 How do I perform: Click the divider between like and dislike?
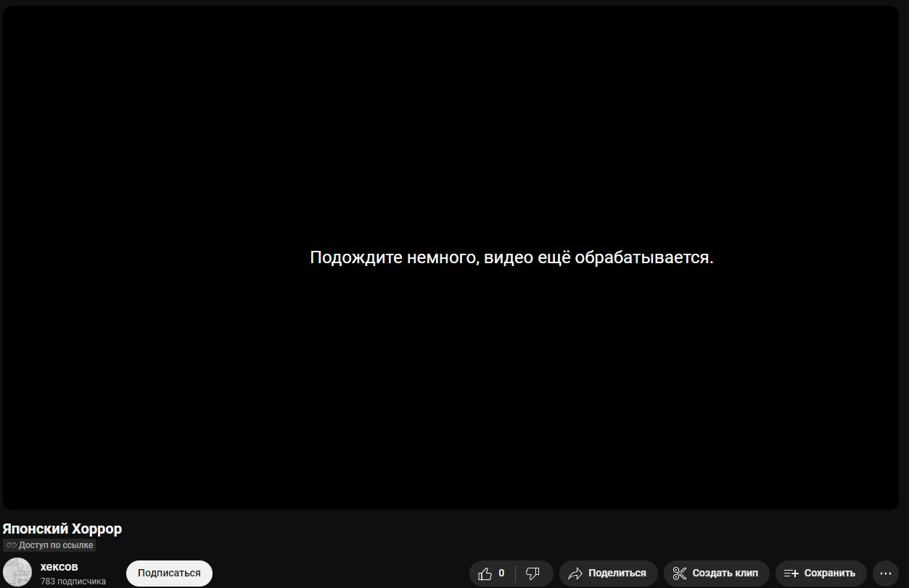(516, 573)
